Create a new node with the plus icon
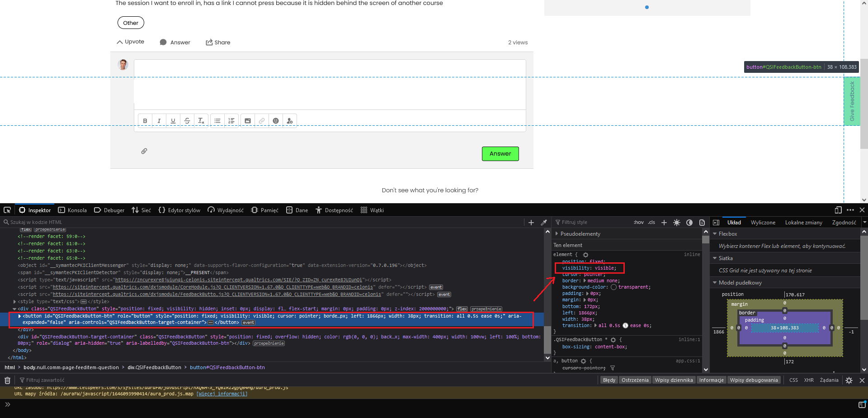This screenshot has height=418, width=868. coord(531,222)
